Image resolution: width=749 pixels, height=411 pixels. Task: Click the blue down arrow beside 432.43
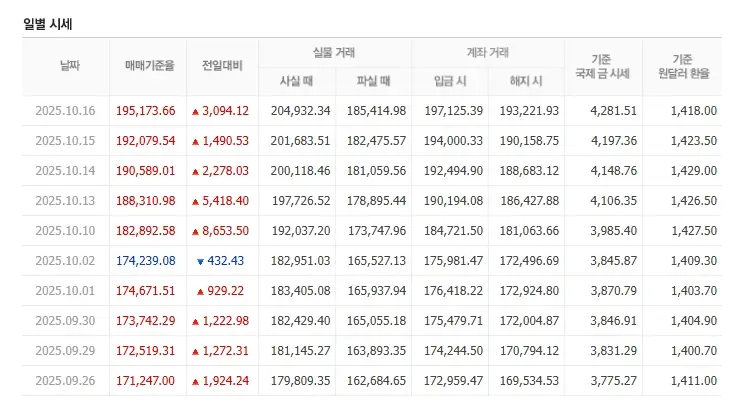pos(200,261)
